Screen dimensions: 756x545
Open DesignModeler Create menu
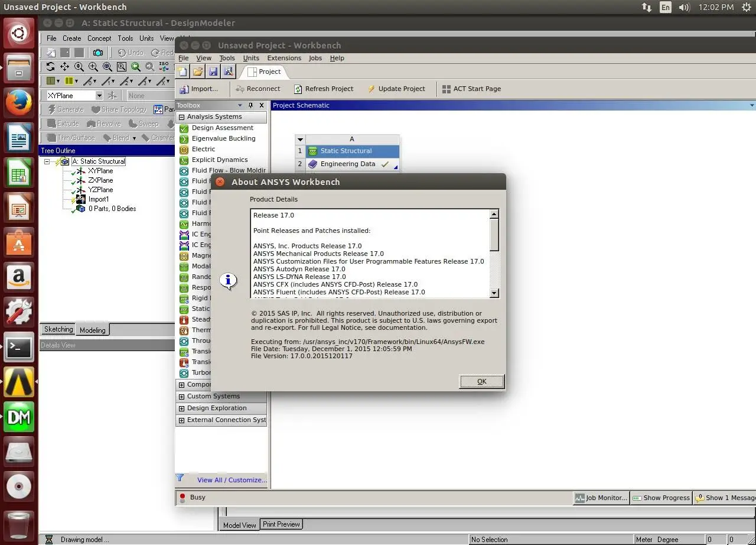(x=72, y=38)
